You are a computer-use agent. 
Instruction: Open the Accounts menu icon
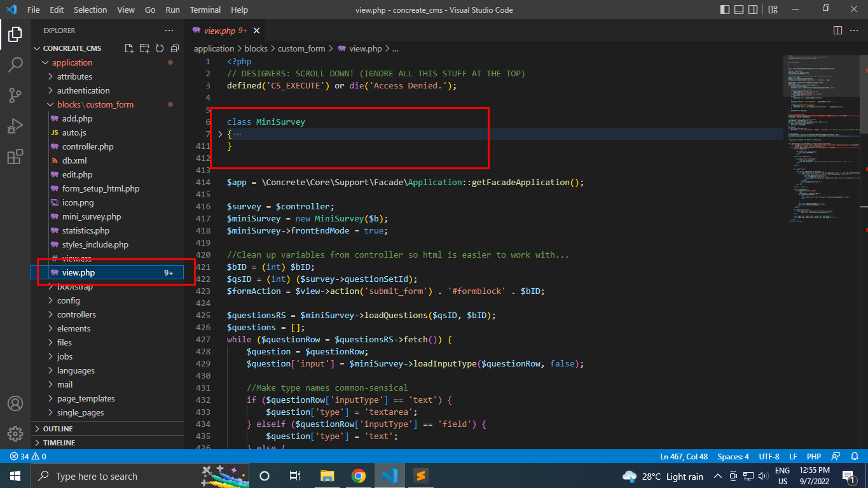15,403
